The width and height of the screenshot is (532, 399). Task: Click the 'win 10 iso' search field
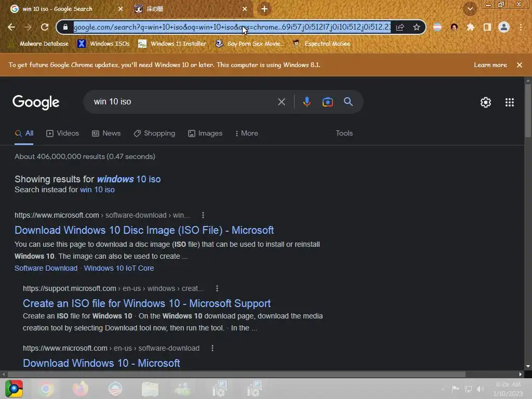tap(180, 102)
